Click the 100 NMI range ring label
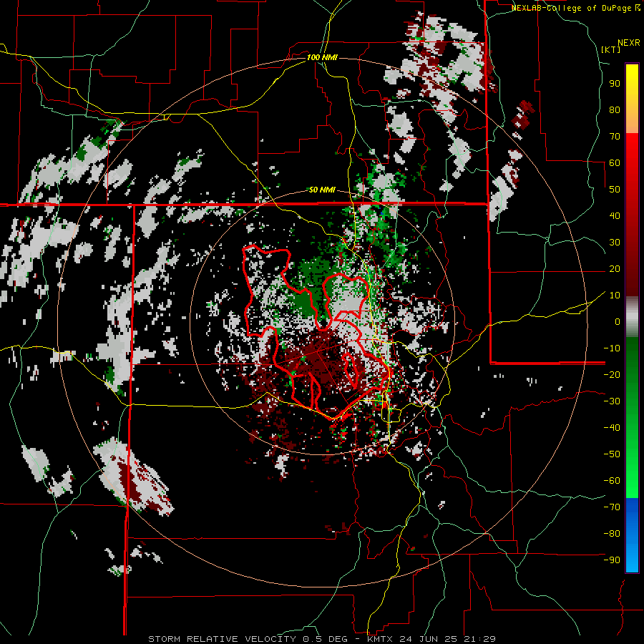Screen dimensions: 644x644 click(322, 57)
